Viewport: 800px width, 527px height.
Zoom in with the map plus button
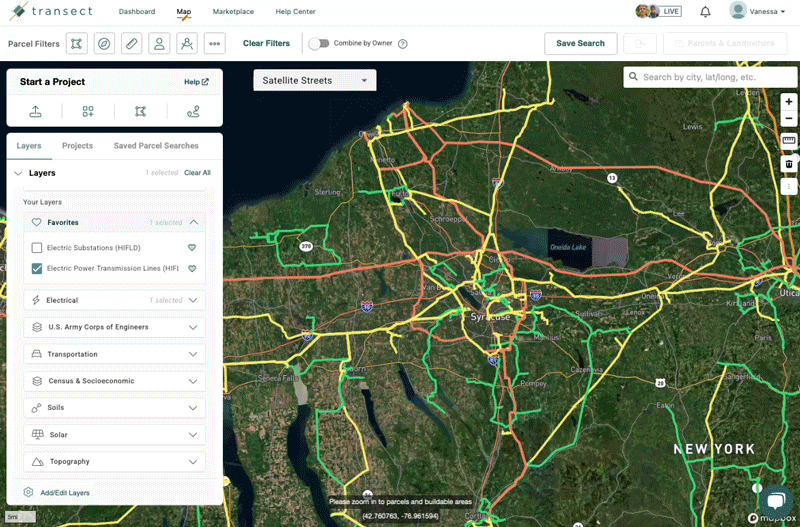(x=788, y=101)
